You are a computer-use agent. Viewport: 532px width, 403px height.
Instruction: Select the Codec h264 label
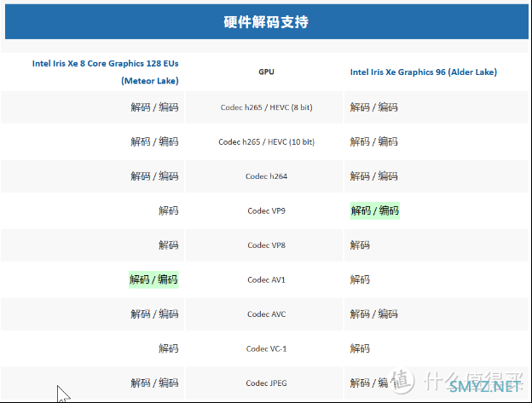266,176
